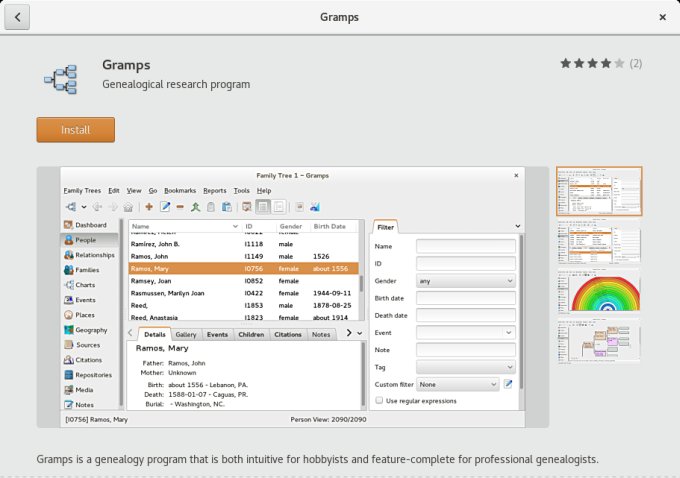Enable Use regular expressions checkbox
This screenshot has width=680, height=478.
(x=379, y=400)
